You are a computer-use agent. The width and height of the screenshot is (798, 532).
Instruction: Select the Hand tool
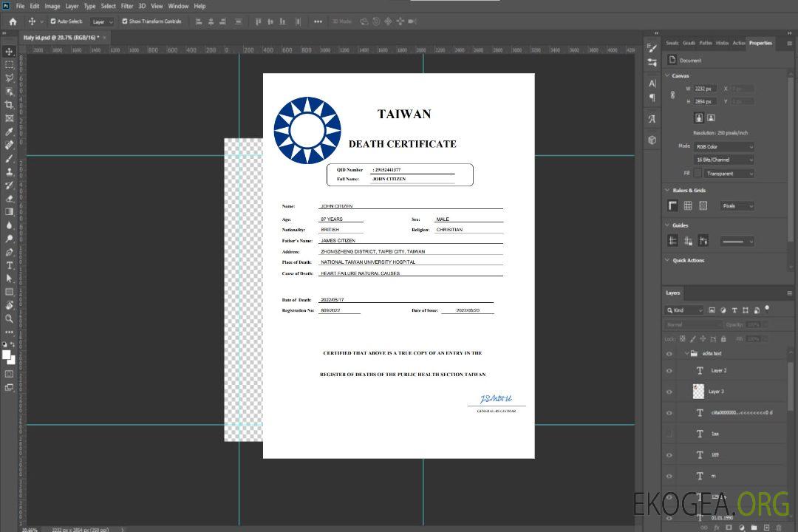9,305
